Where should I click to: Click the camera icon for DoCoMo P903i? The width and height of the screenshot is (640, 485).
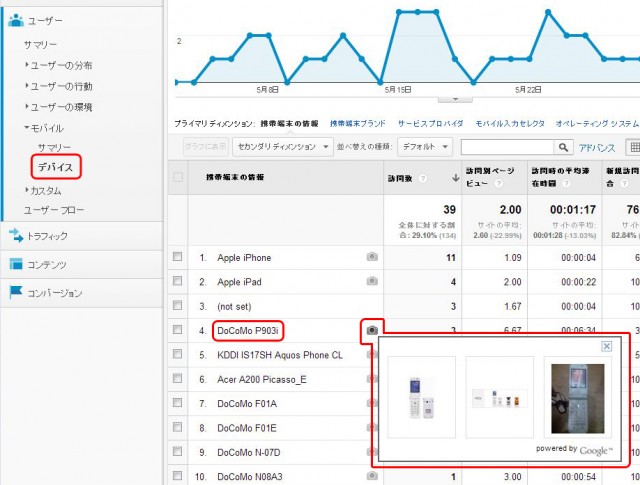372,329
